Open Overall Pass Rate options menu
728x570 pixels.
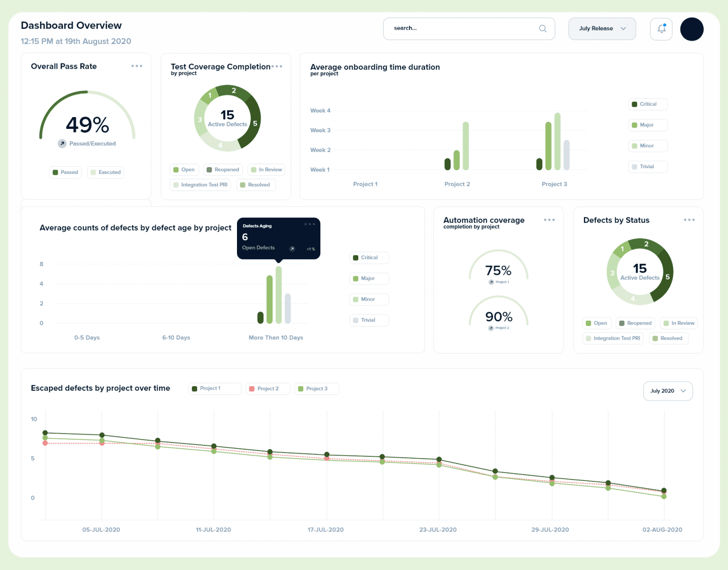(x=137, y=66)
